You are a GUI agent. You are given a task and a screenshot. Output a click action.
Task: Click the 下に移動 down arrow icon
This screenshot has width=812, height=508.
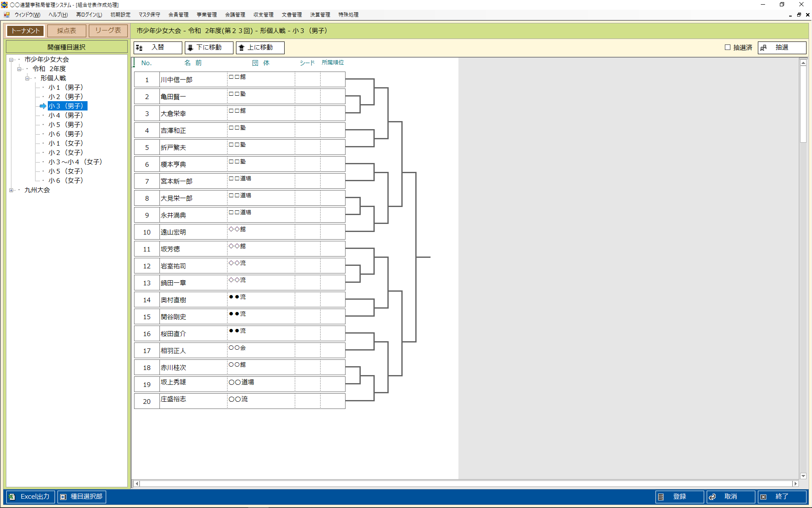[190, 48]
